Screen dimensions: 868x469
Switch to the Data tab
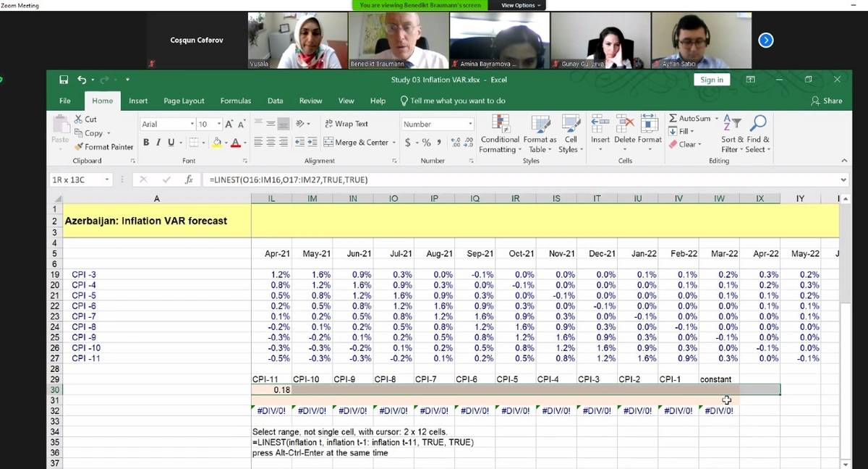[x=275, y=101]
